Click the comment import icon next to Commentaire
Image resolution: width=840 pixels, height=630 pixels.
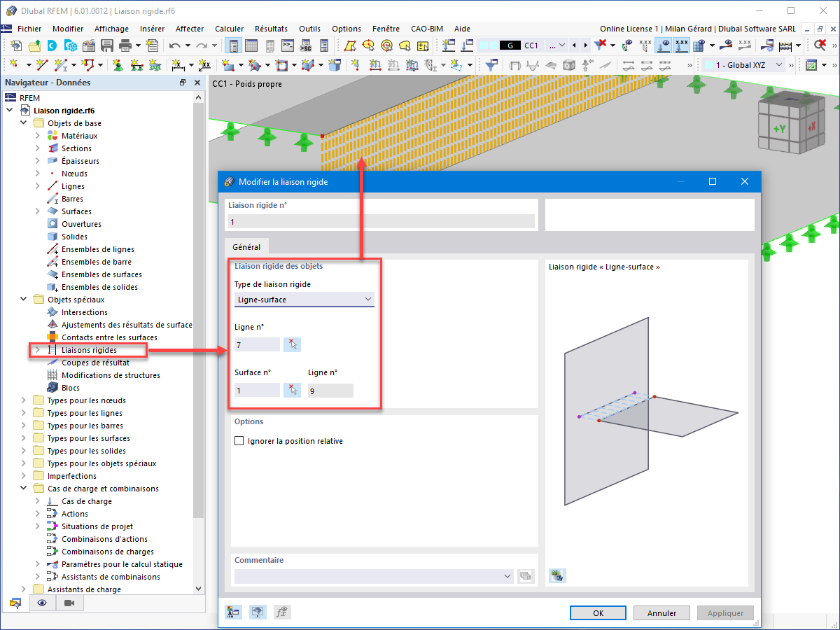pyautogui.click(x=526, y=576)
